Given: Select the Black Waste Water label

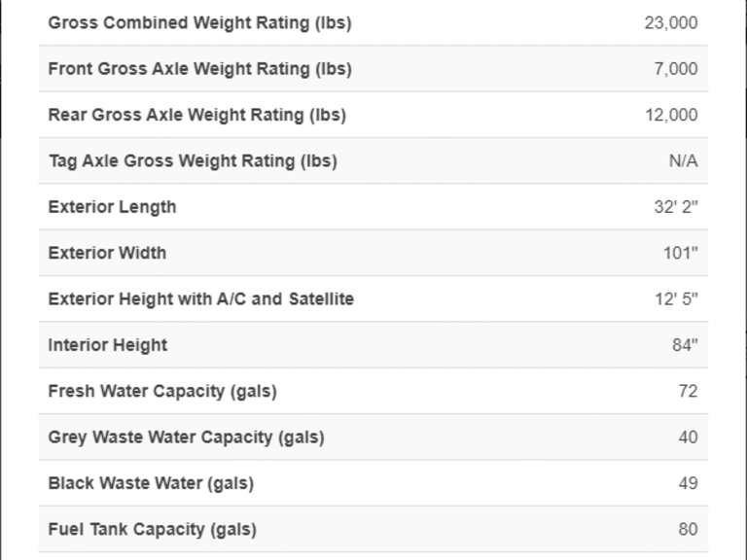Looking at the screenshot, I should [151, 483].
